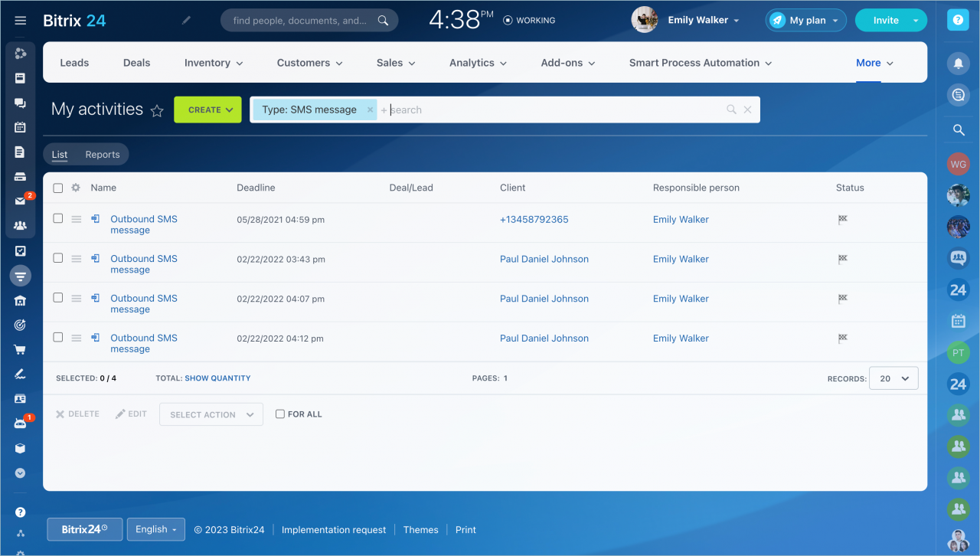Viewport: 980px width, 556px height.
Task: Open the Emily Walker user menu
Action: pyautogui.click(x=704, y=21)
